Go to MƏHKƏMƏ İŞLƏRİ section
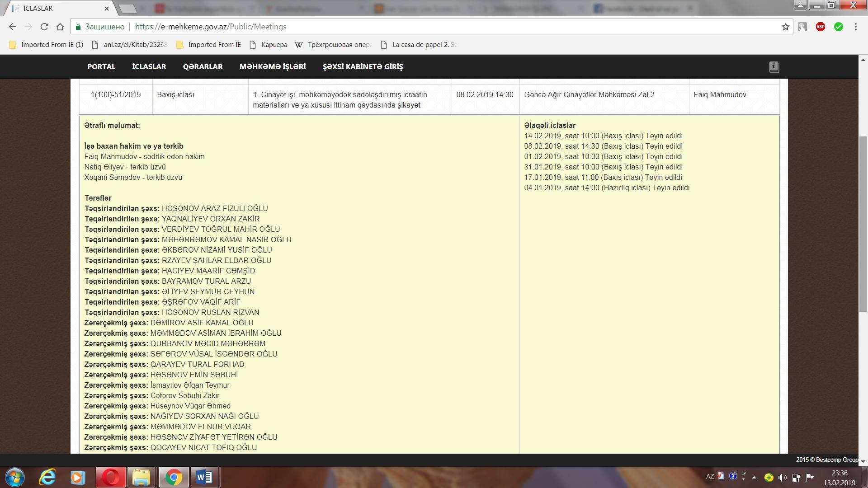868x488 pixels. click(x=273, y=66)
